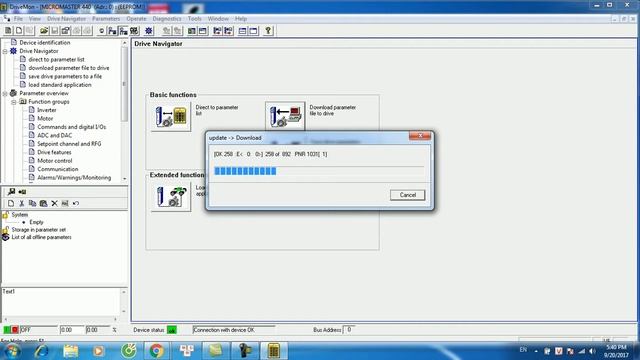Click the first 0.00 value field in status bar
The width and height of the screenshot is (640, 360).
click(71, 330)
